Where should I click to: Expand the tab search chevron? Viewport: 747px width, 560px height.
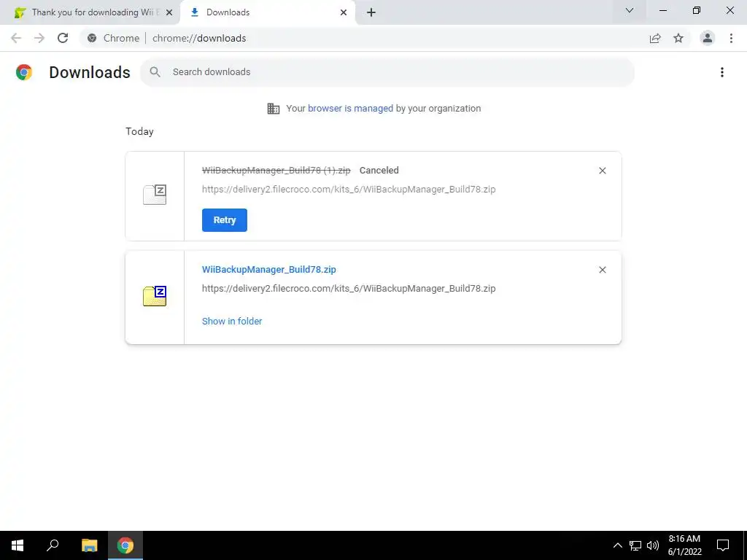click(630, 10)
